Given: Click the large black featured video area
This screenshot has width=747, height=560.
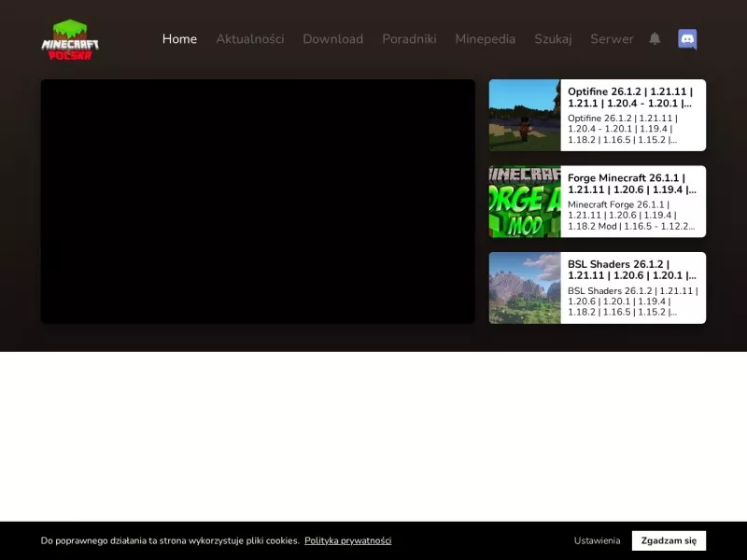Looking at the screenshot, I should (258, 202).
